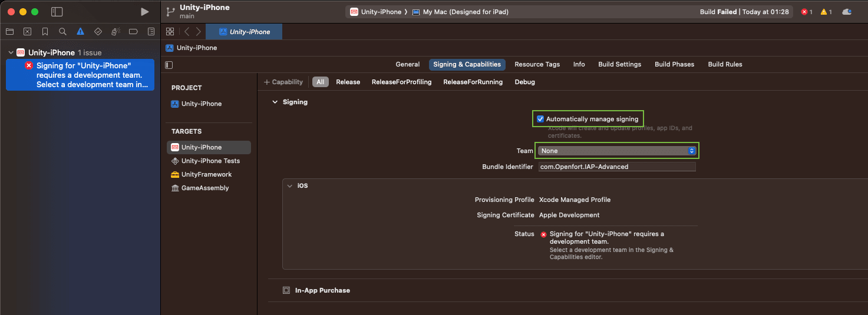This screenshot has height=315, width=868.
Task: Select the Unity-iPhone scheme in toolbar
Action: [x=376, y=12]
